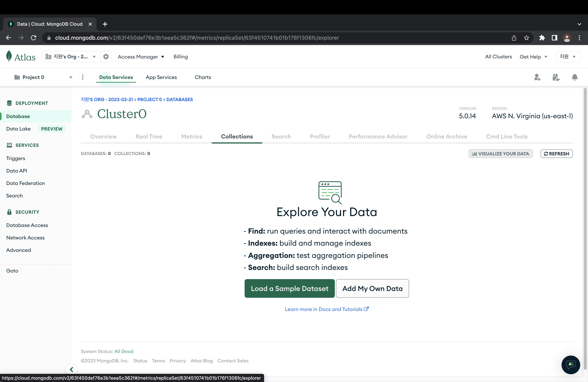This screenshot has height=382, width=588.
Task: Open the Chrome three-dot menu
Action: click(x=579, y=38)
